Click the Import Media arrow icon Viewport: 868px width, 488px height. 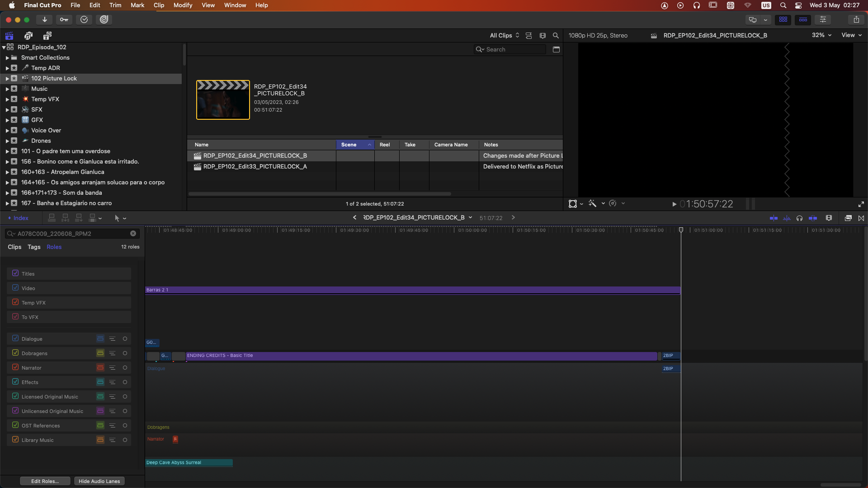tap(44, 19)
